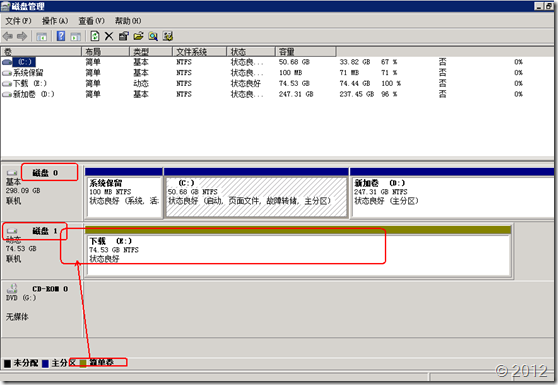This screenshot has height=385, width=558.
Task: Open Help with the blue question mark icon
Action: click(x=61, y=36)
